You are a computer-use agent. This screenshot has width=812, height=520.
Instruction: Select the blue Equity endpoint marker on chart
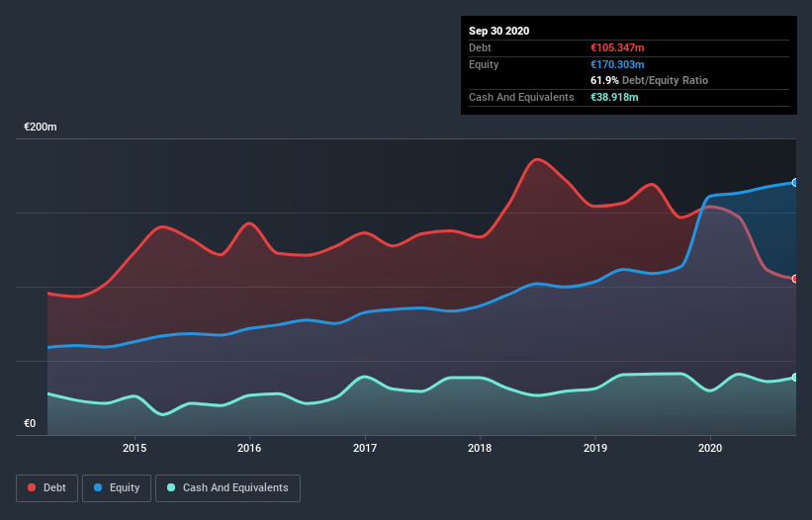pyautogui.click(x=795, y=183)
